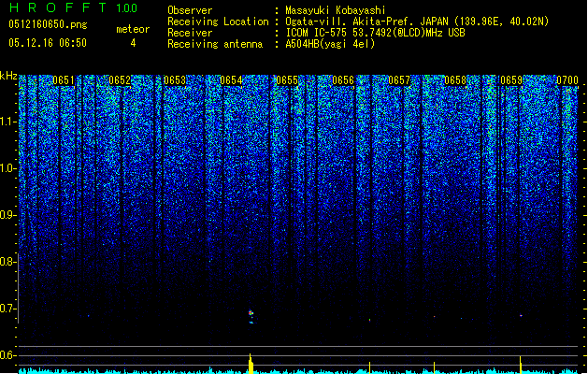
Task: Click the 0700 time marker
Action: click(x=567, y=80)
